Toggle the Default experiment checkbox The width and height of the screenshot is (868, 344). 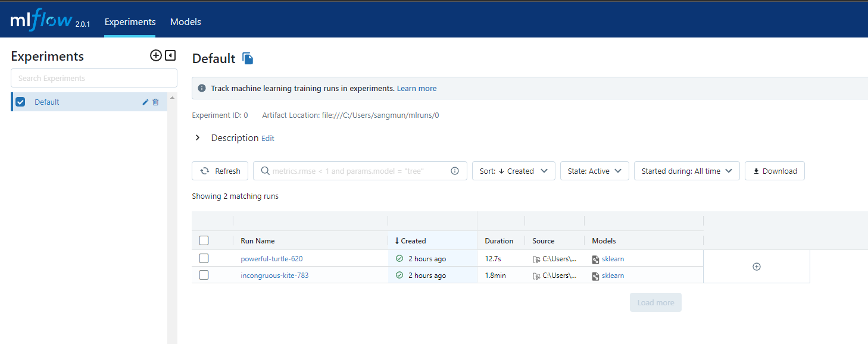[x=20, y=102]
